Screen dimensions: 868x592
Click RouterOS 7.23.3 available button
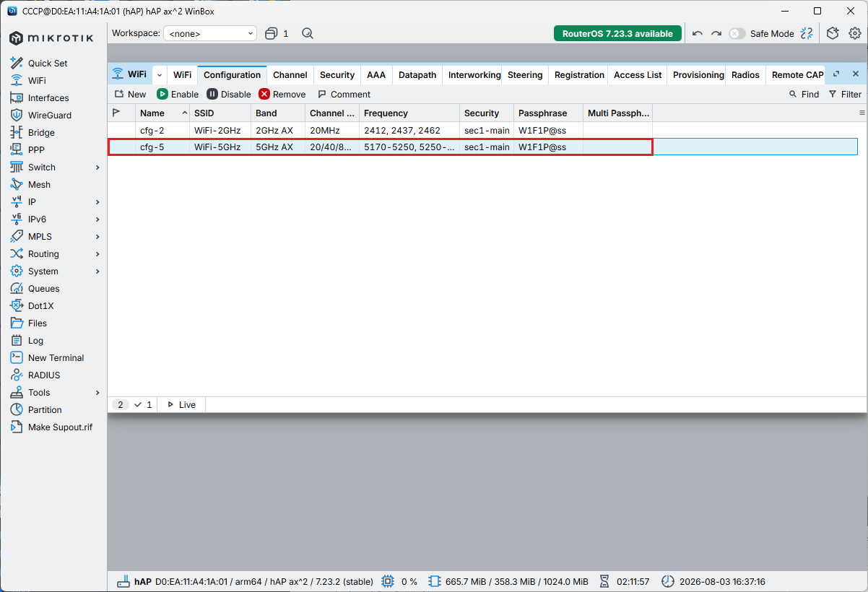click(x=617, y=33)
